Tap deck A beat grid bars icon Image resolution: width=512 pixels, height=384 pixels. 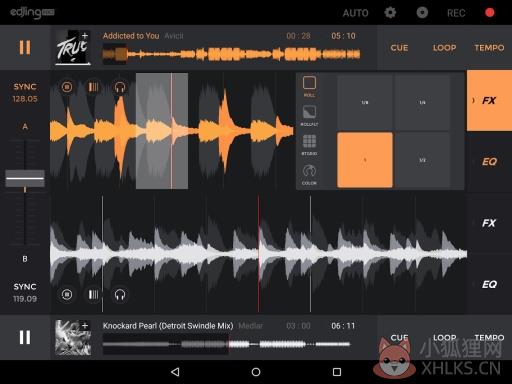pyautogui.click(x=93, y=87)
